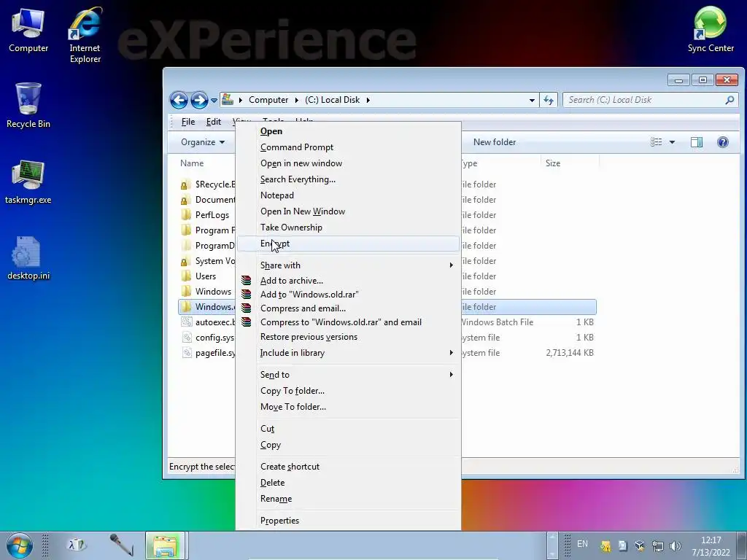Image resolution: width=747 pixels, height=560 pixels.
Task: Click (C:) Local Disk breadcrumb
Action: tap(332, 100)
